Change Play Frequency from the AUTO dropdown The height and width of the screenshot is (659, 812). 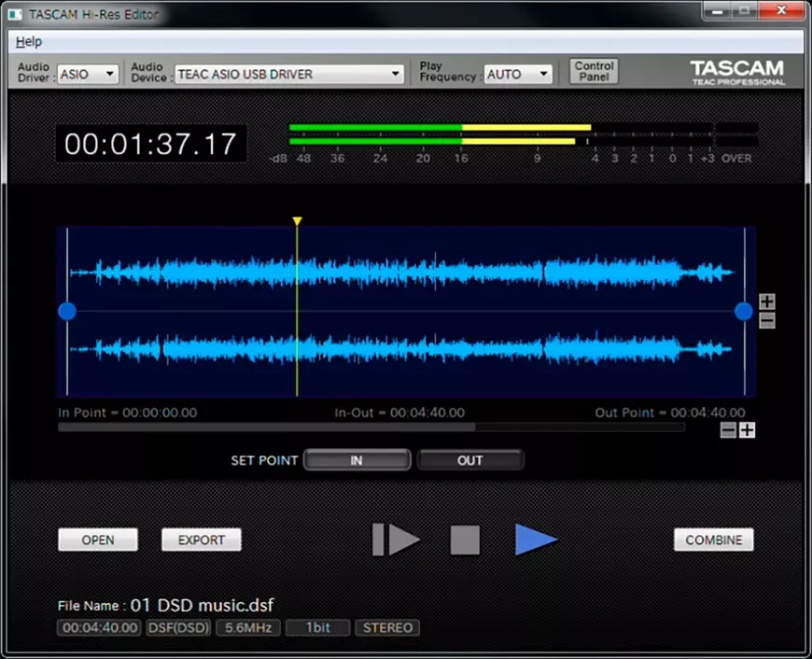point(518,73)
